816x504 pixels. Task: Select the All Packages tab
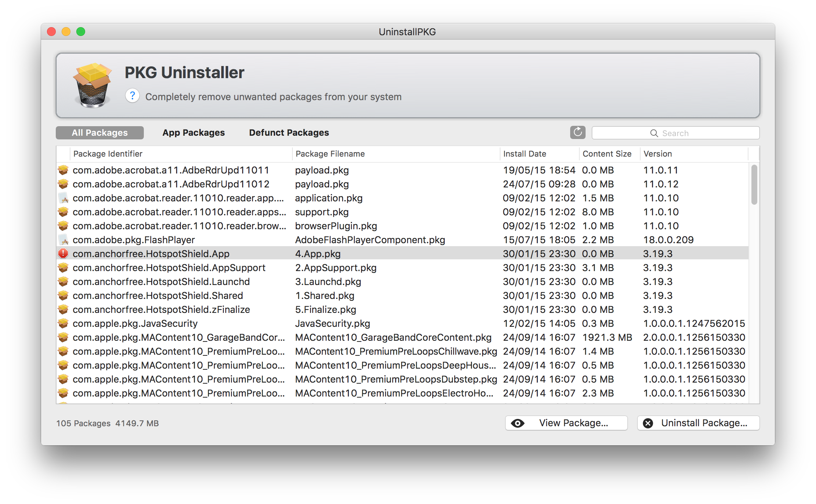(x=99, y=132)
